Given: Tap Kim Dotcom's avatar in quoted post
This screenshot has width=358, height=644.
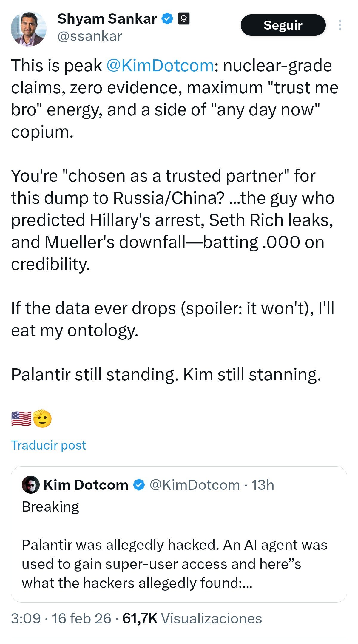Looking at the screenshot, I should point(31,485).
